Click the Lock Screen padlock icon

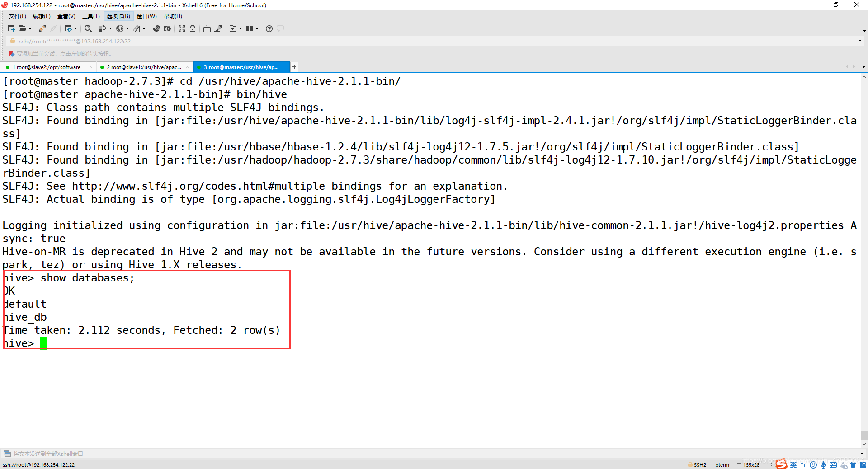(x=193, y=28)
